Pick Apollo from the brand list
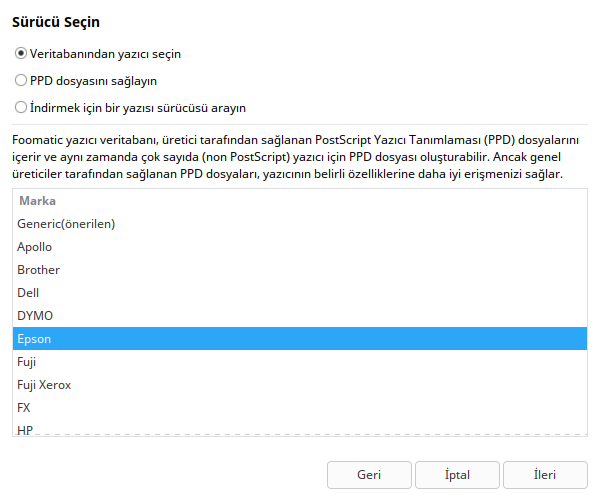600x501 pixels. 35,247
